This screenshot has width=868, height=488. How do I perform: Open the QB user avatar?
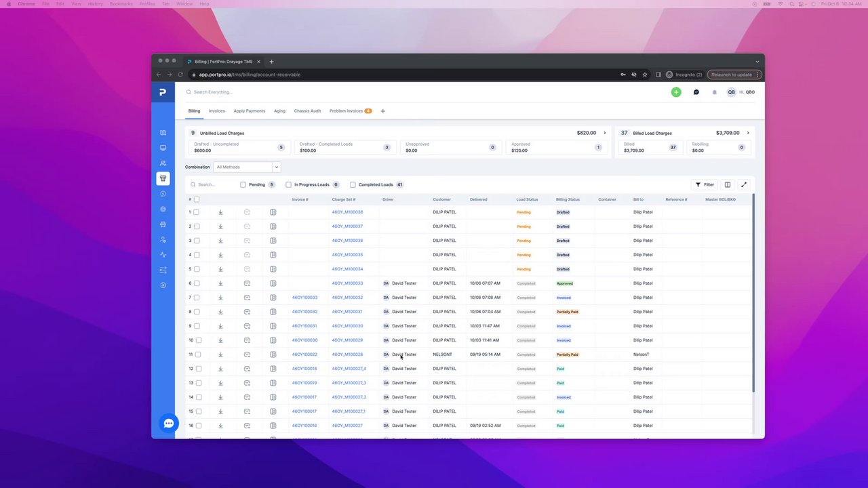click(731, 92)
